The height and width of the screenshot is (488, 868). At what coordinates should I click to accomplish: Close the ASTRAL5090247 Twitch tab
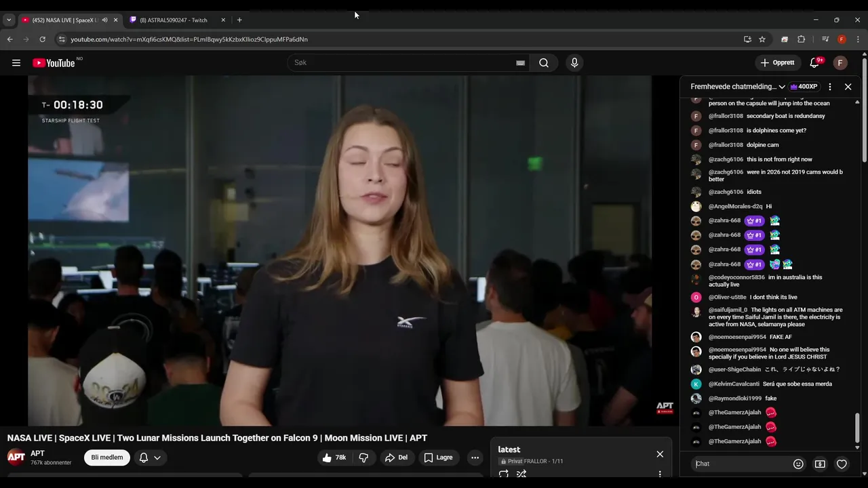pos(223,20)
